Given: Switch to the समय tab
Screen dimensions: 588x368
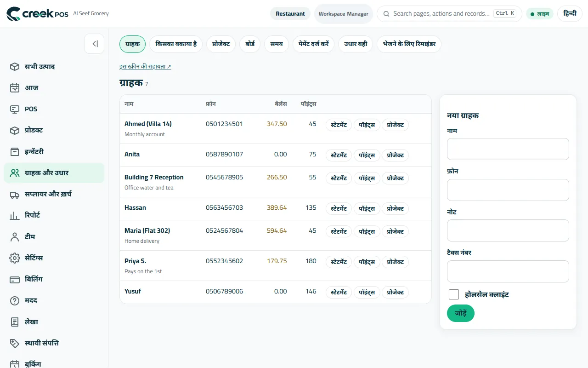Looking at the screenshot, I should (277, 44).
